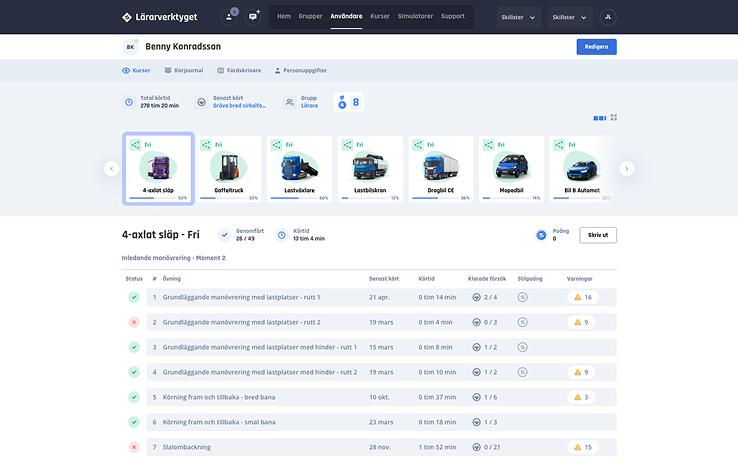The height and width of the screenshot is (472, 738).
Task: Switch to grid view layout icon
Action: (614, 118)
